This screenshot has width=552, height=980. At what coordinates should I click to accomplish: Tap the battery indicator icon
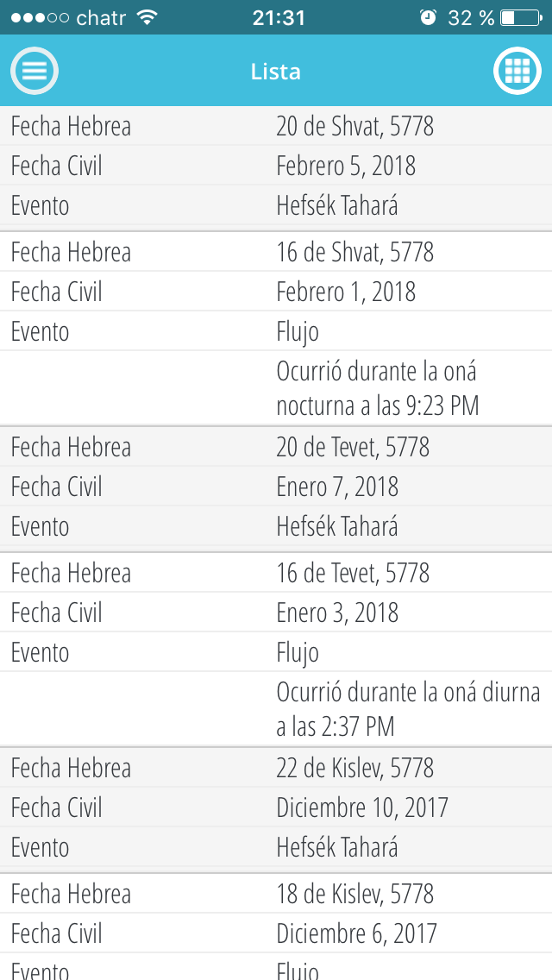pos(518,17)
